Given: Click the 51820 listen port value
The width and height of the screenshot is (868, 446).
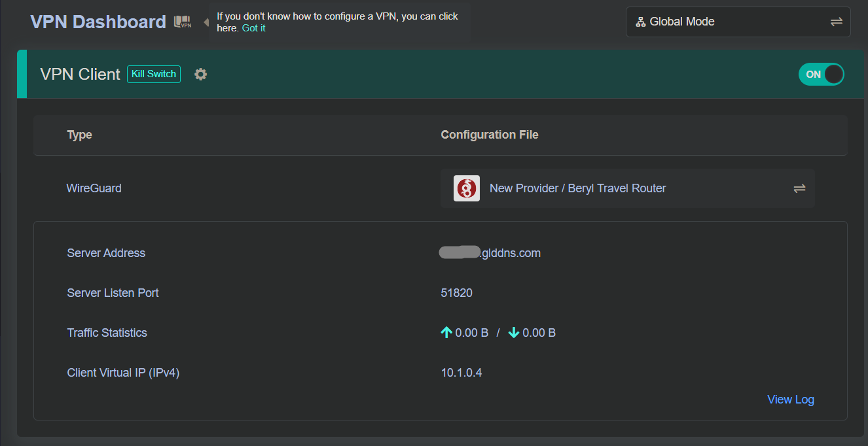Looking at the screenshot, I should click(x=456, y=293).
